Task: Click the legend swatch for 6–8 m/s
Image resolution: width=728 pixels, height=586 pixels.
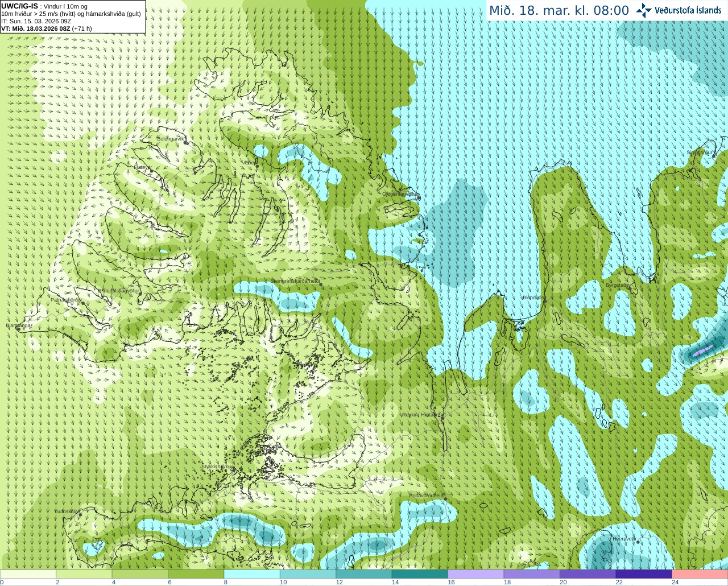Action: (196, 574)
